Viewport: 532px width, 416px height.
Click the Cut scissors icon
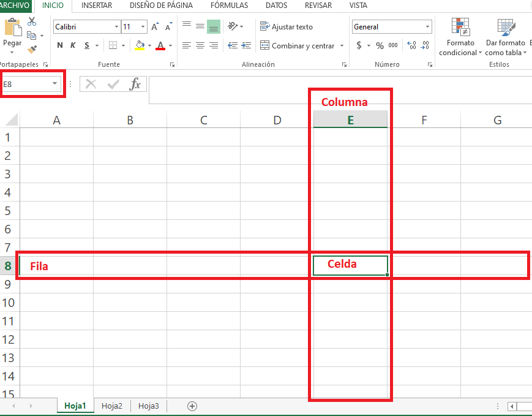click(32, 21)
